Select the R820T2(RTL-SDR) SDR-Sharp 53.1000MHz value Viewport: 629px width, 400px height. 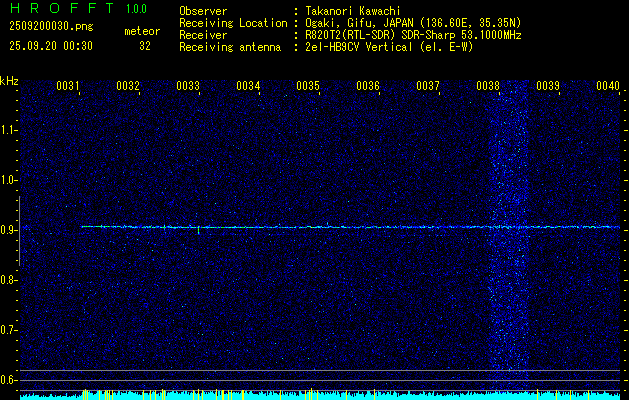[413, 35]
